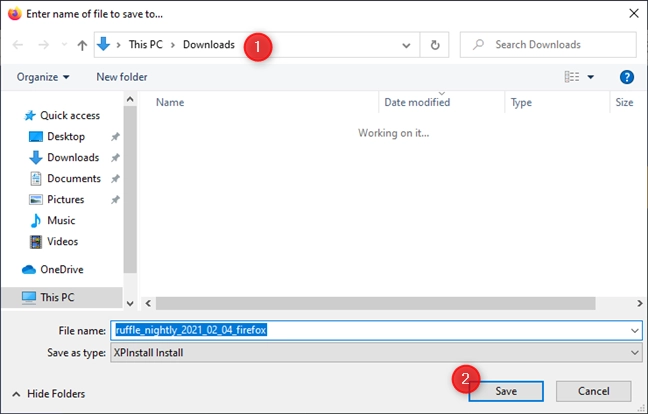This screenshot has width=648, height=414.
Task: Click the pin icon next to Downloads
Action: 115,157
